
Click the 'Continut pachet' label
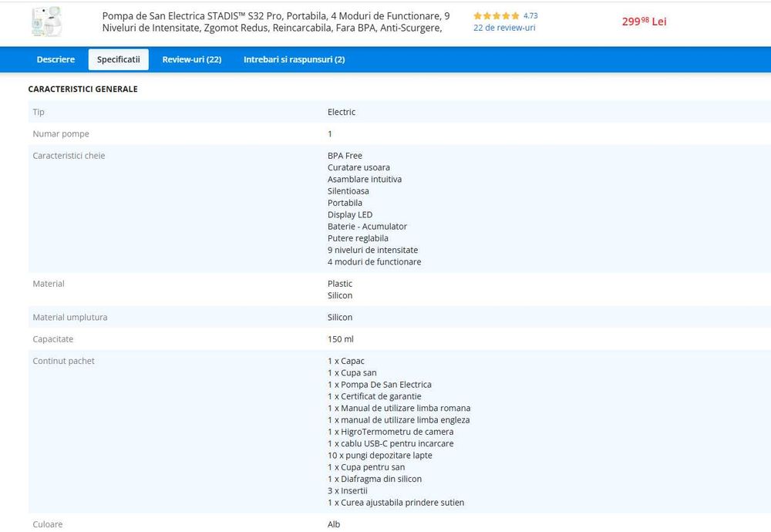point(63,360)
